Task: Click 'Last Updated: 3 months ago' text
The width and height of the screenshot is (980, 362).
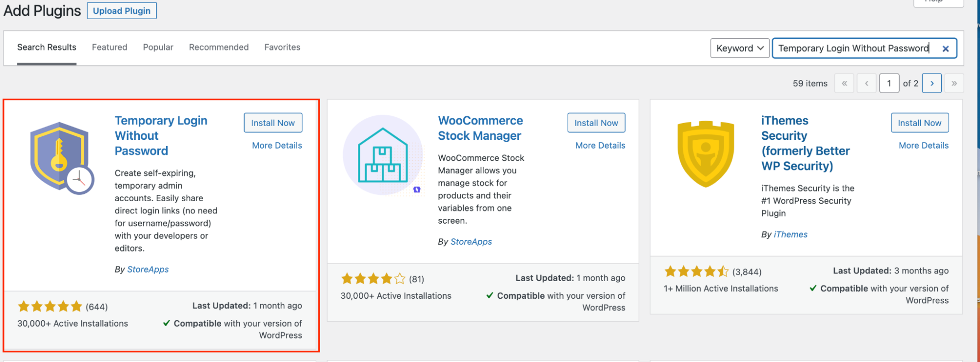Action: click(891, 271)
